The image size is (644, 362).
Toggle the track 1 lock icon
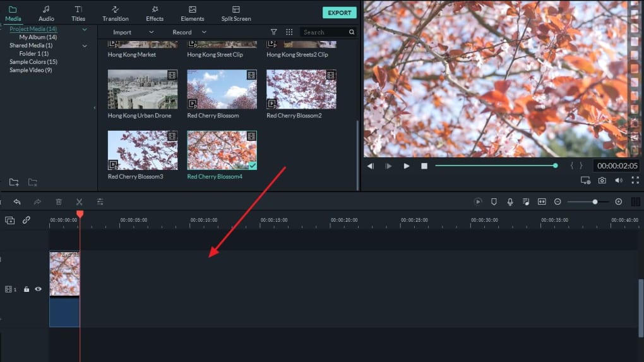pos(27,289)
